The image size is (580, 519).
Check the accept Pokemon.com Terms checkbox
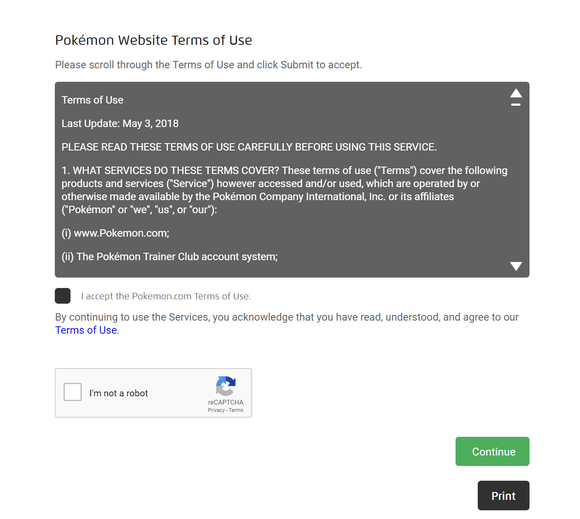63,296
